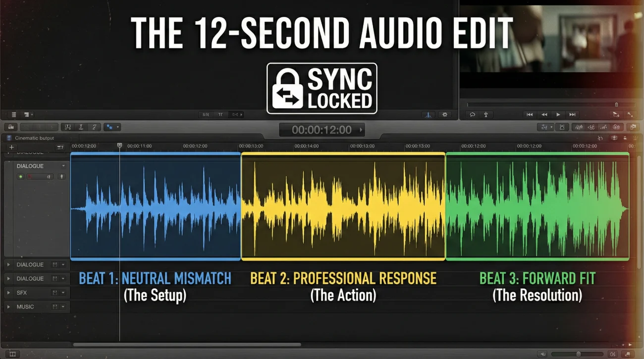Click the clip appearance icon above ruler right
The image size is (644, 359).
tap(615, 138)
